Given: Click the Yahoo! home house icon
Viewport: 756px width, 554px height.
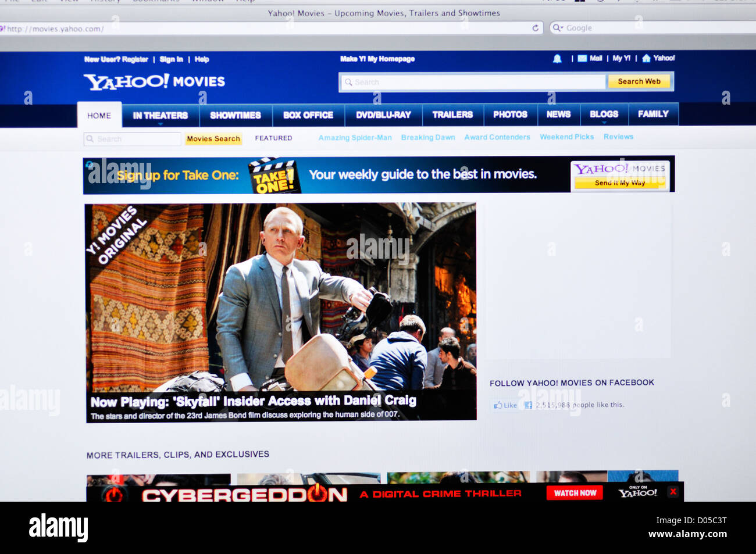Looking at the screenshot, I should point(646,58).
